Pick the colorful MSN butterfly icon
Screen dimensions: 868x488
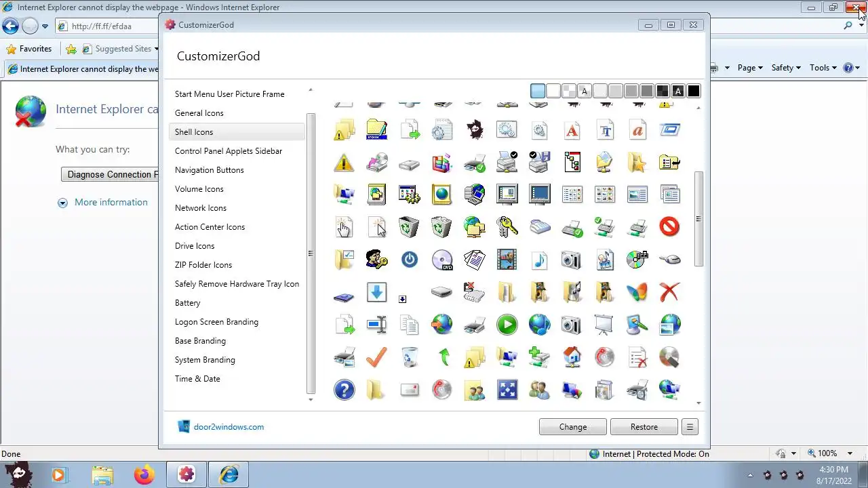pyautogui.click(x=637, y=292)
